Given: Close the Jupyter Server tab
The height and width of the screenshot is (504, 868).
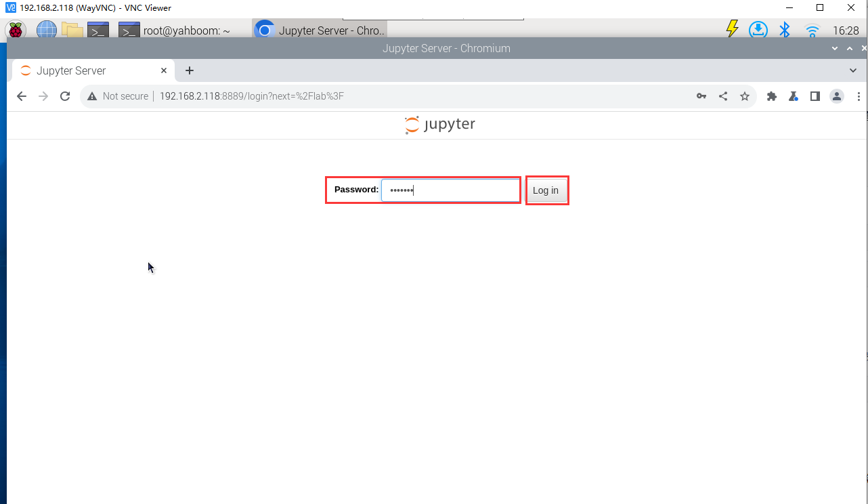Looking at the screenshot, I should [164, 70].
